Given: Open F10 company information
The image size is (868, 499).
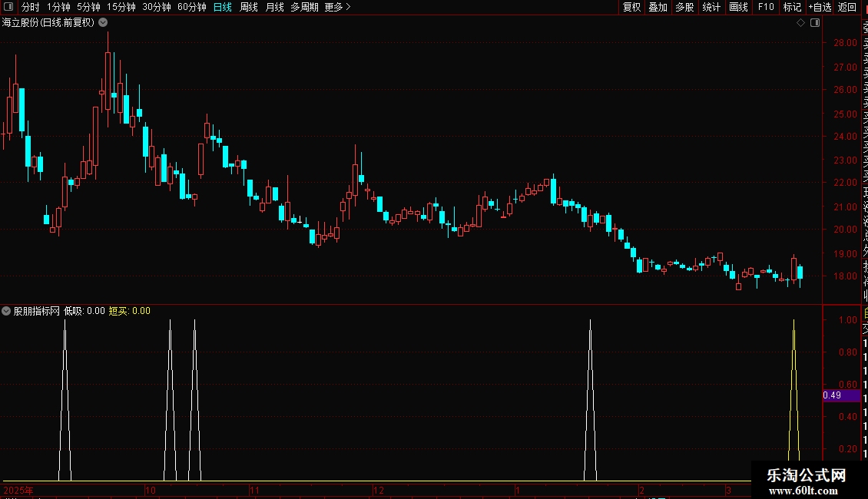Looking at the screenshot, I should [766, 7].
